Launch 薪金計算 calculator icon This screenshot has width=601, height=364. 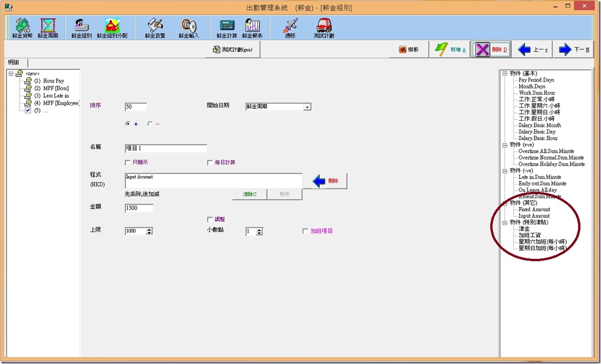pos(227,28)
